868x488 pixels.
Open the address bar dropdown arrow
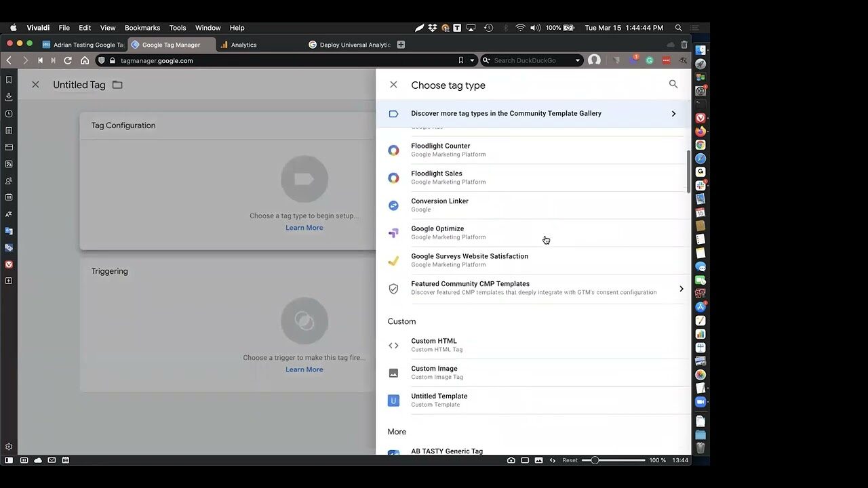pyautogui.click(x=472, y=60)
